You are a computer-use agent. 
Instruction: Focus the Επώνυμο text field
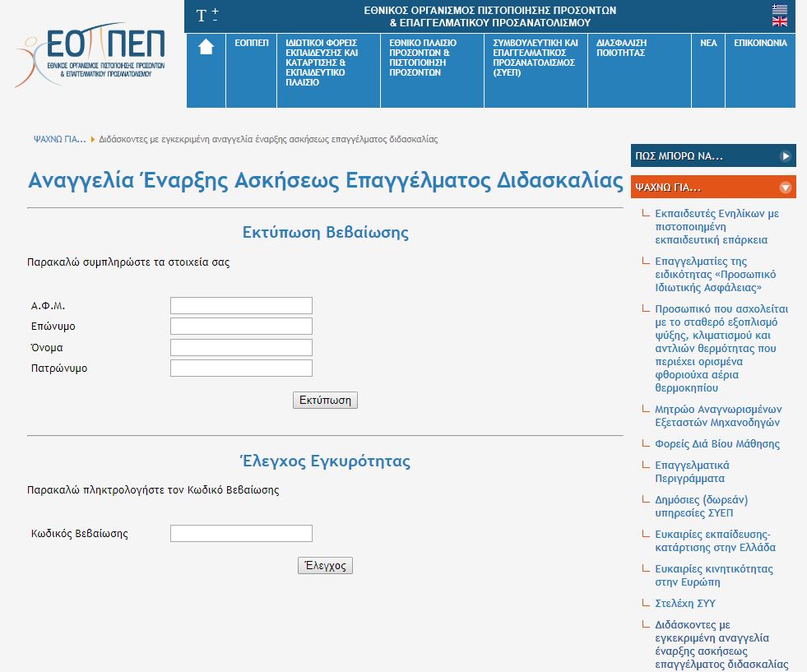point(241,327)
